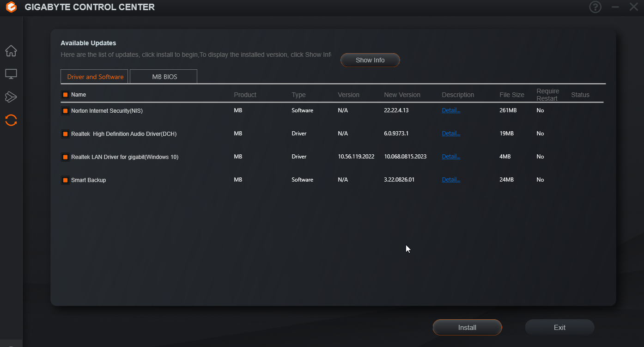Click the Available Updates heading
The height and width of the screenshot is (347, 644).
click(88, 43)
